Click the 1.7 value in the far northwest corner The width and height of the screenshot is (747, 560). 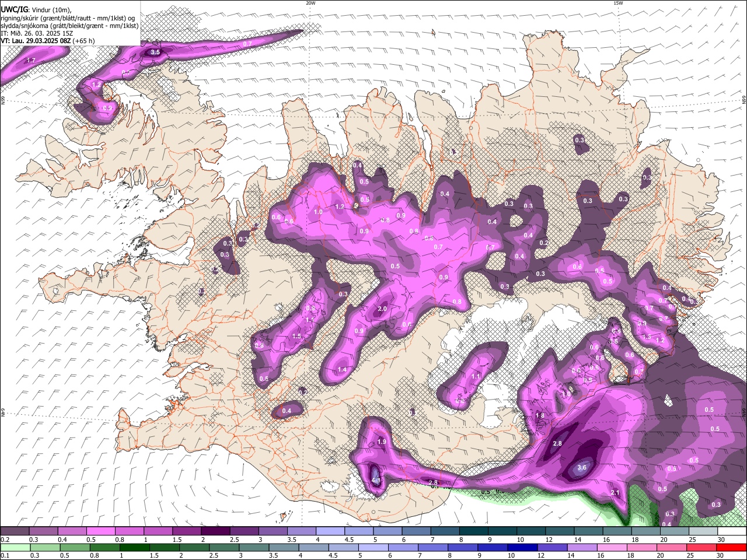tap(31, 60)
